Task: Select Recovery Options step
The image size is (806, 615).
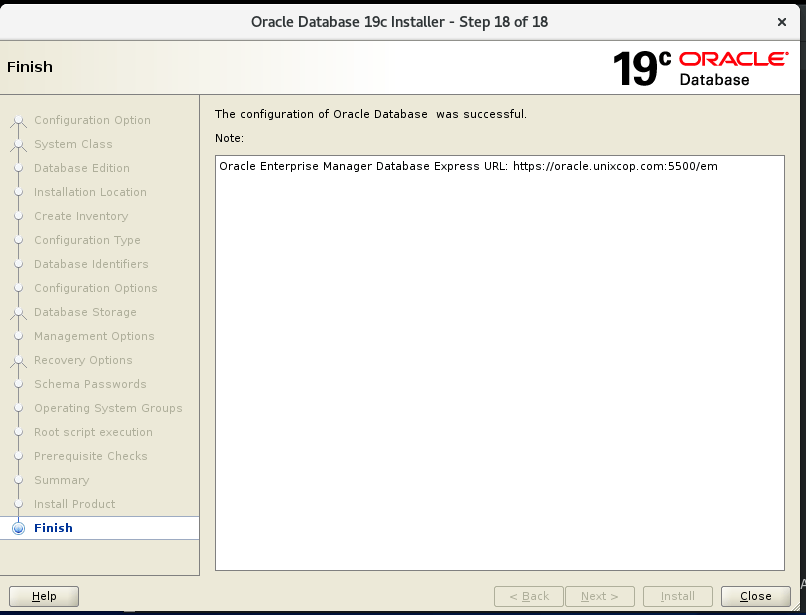Action: click(x=83, y=360)
